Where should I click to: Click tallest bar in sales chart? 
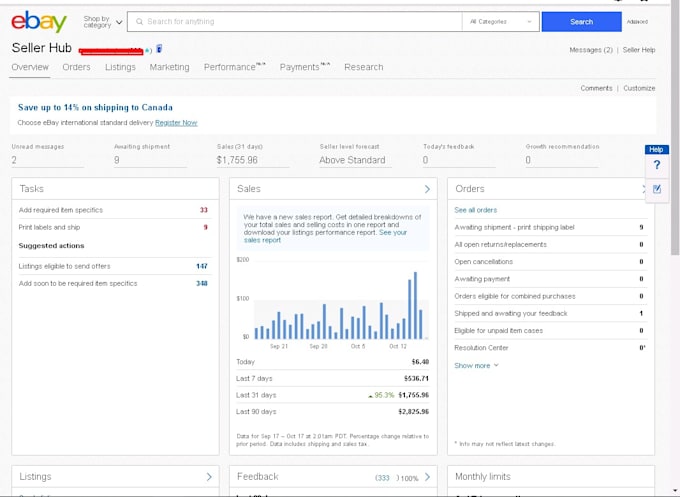click(415, 305)
